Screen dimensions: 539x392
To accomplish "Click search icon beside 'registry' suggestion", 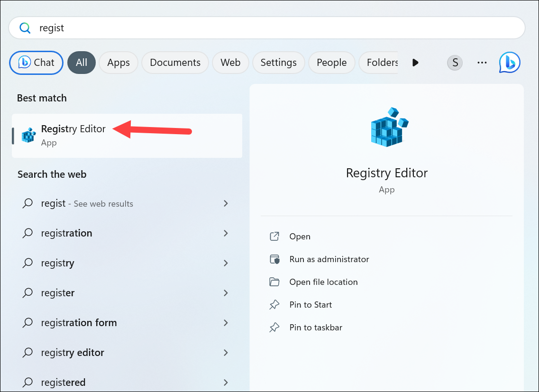I will (27, 263).
